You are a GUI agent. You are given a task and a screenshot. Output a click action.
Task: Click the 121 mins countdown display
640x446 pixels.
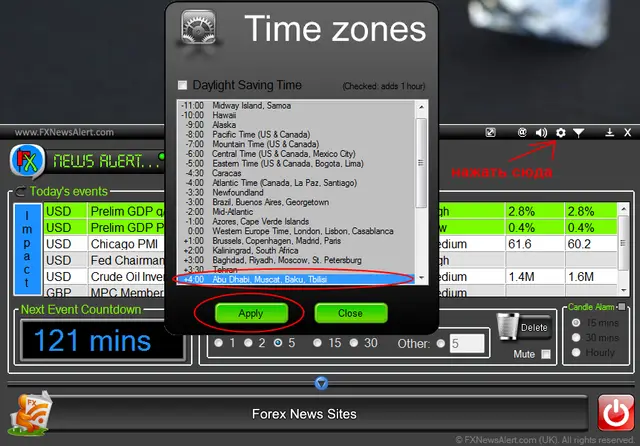tap(102, 341)
